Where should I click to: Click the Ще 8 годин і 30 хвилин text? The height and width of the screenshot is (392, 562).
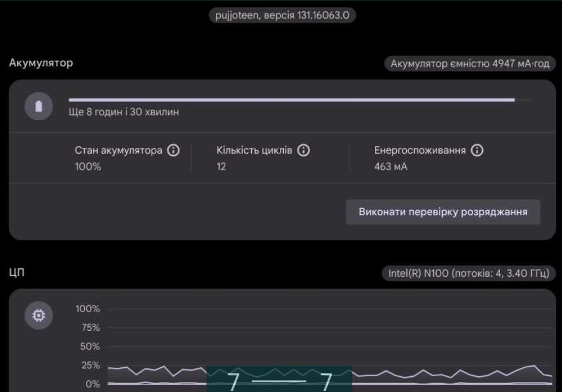click(x=124, y=112)
